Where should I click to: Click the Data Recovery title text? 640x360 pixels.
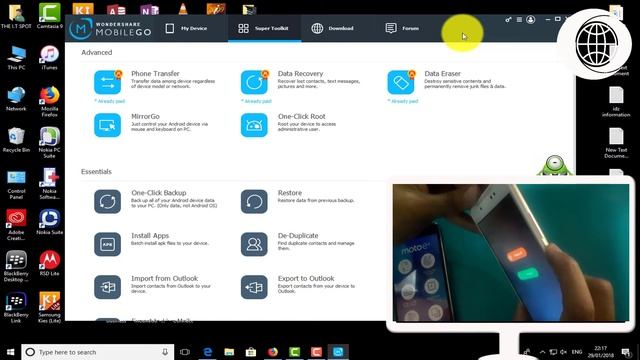pos(300,73)
